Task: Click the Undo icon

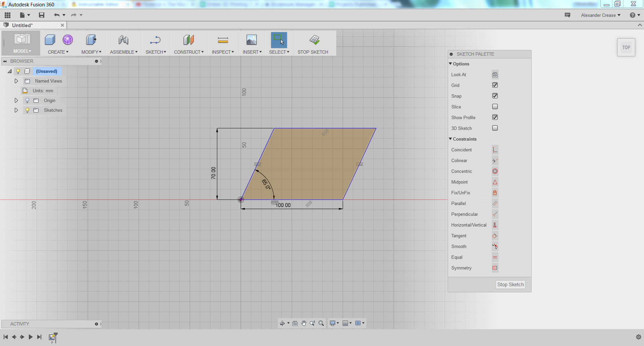Action: 57,15
